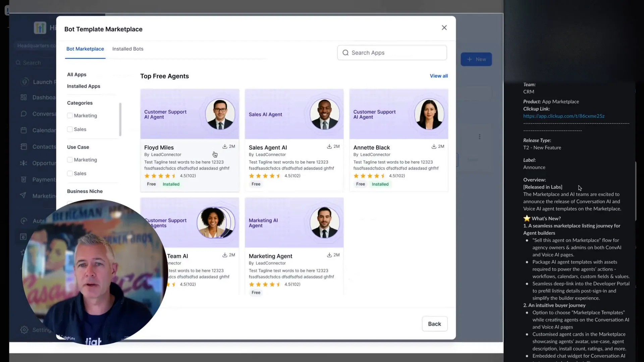
Task: Open Automation icon in background sidebar
Action: point(23,221)
